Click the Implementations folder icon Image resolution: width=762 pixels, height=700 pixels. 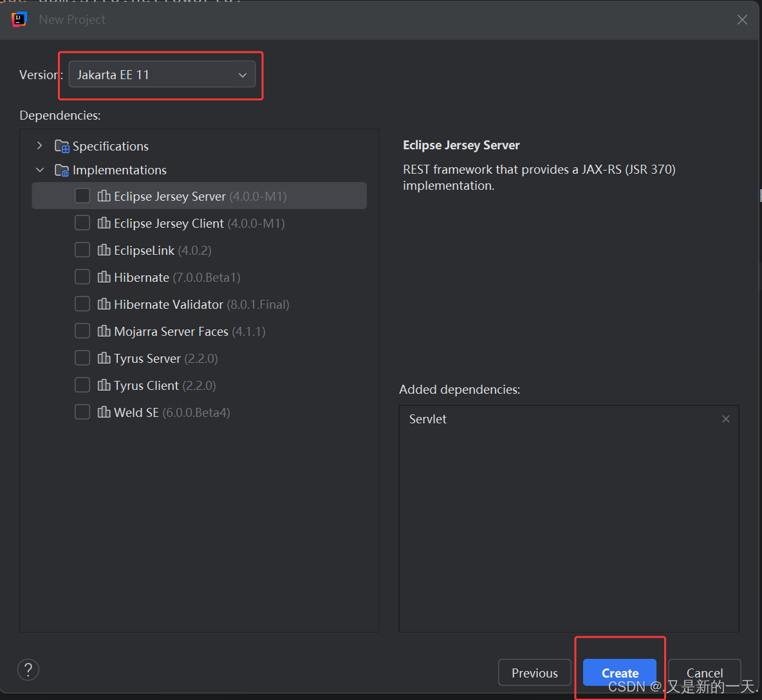[x=62, y=170]
